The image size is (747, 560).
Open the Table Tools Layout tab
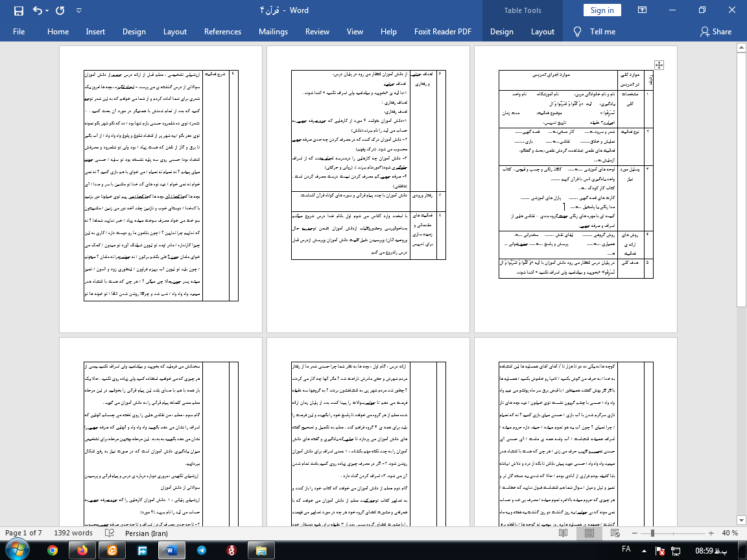(x=543, y=31)
